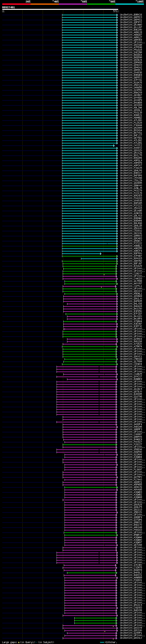Image resolution: width=146 pixels, height=644 pixels.
Task: Select hit label UniRef100_B6TVG1
Action: click(131, 133)
